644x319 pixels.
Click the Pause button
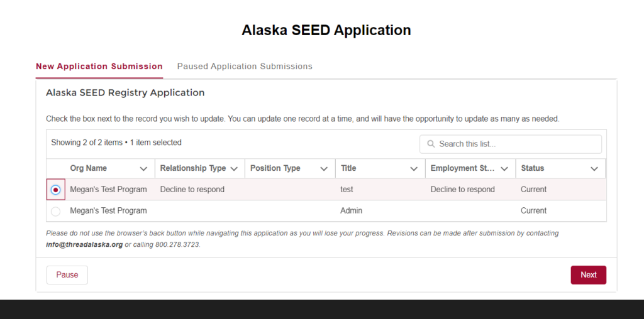click(67, 274)
